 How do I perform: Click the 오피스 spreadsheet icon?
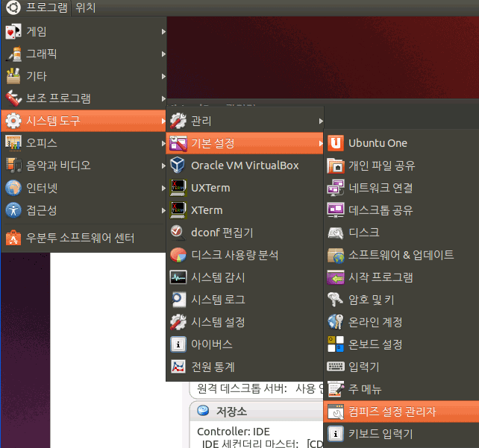[x=13, y=143]
